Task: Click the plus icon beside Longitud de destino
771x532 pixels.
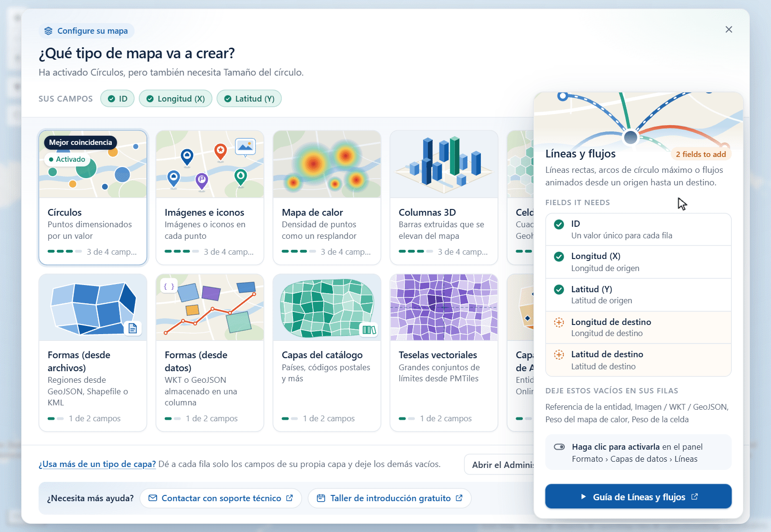Action: pyautogui.click(x=558, y=322)
